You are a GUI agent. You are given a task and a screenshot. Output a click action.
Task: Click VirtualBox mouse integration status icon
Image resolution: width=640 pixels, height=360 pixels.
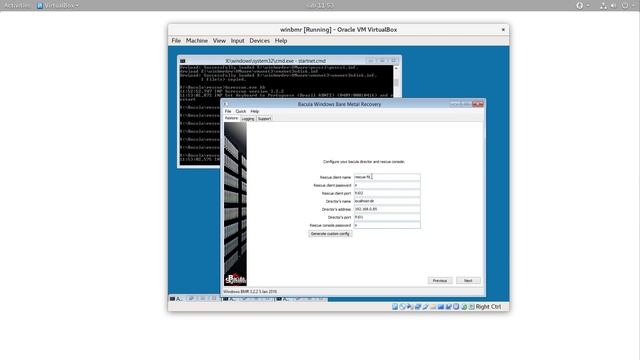464,307
